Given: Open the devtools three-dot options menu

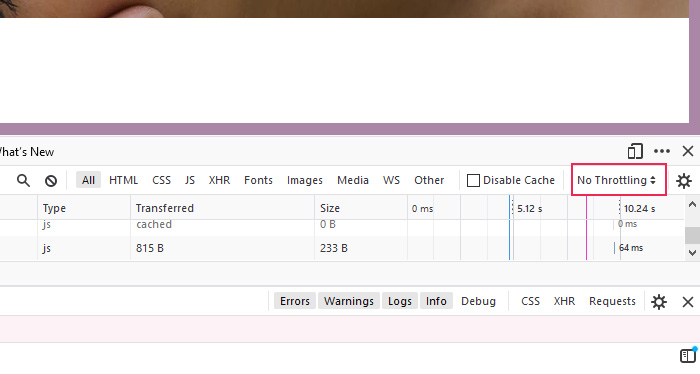Looking at the screenshot, I should (x=662, y=151).
